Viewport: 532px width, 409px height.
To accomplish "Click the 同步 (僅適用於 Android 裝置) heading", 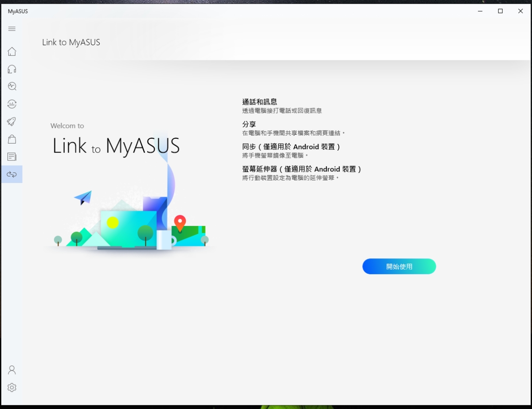I will [x=291, y=147].
